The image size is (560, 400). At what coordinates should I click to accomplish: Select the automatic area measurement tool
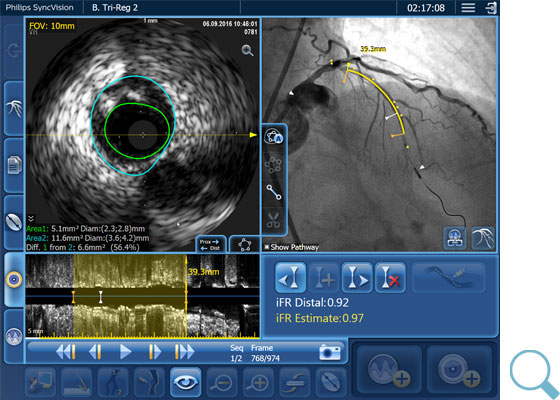274,137
